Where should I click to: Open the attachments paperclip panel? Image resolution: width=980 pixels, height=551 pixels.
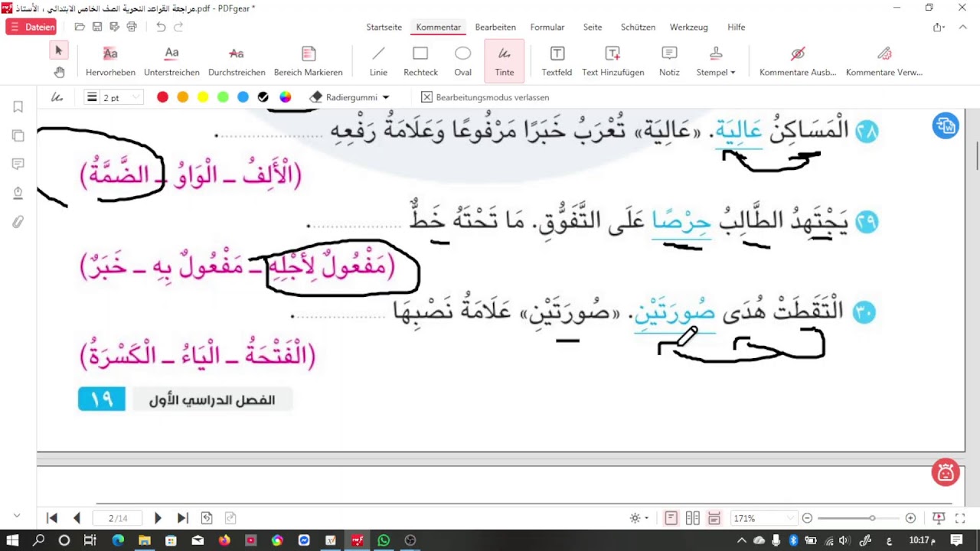[18, 221]
